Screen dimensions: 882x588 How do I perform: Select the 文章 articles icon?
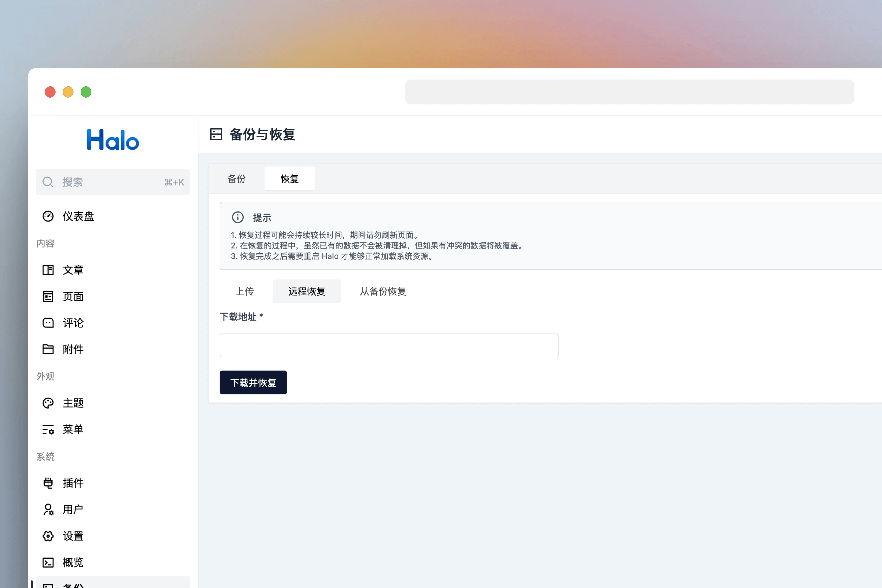(48, 270)
